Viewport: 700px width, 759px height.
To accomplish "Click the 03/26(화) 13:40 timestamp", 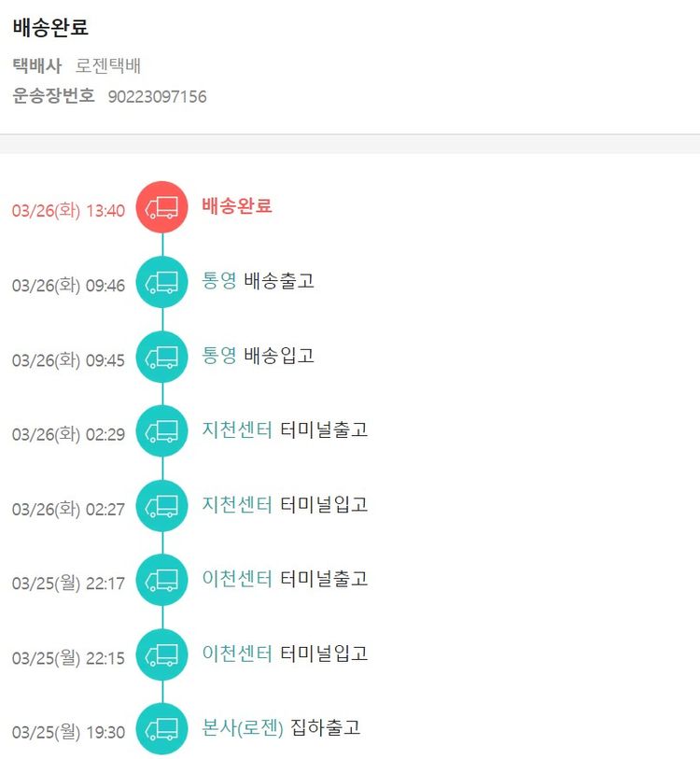I will (x=68, y=211).
